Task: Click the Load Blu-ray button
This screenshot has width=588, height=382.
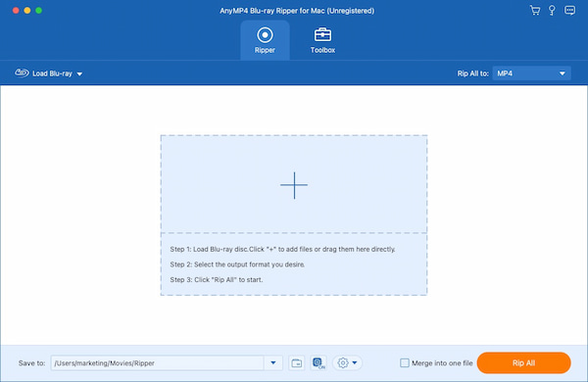Action: coord(49,73)
